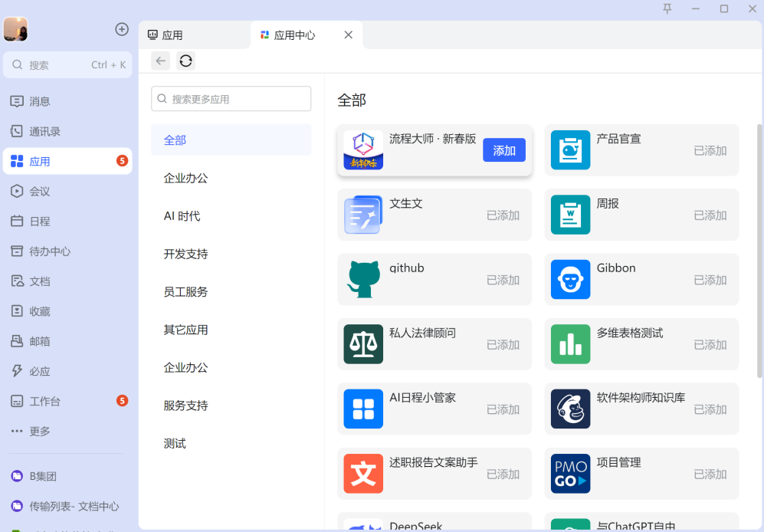Open the user profile avatar

pyautogui.click(x=15, y=29)
